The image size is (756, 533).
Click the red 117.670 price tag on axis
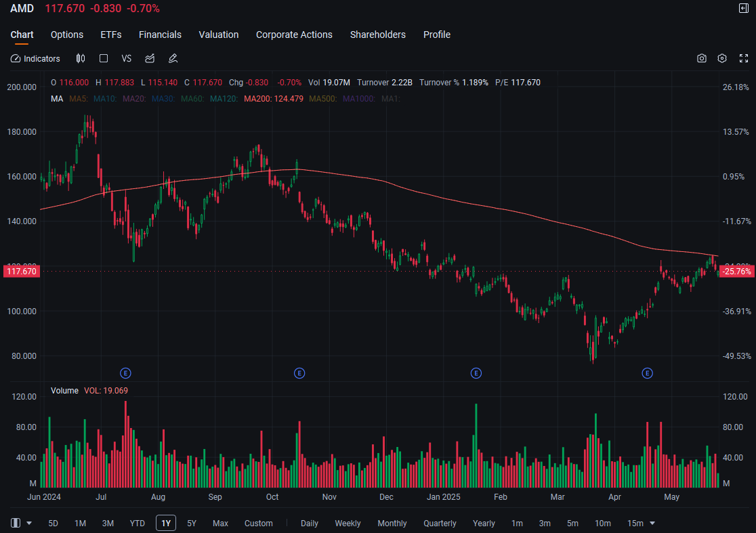point(21,272)
